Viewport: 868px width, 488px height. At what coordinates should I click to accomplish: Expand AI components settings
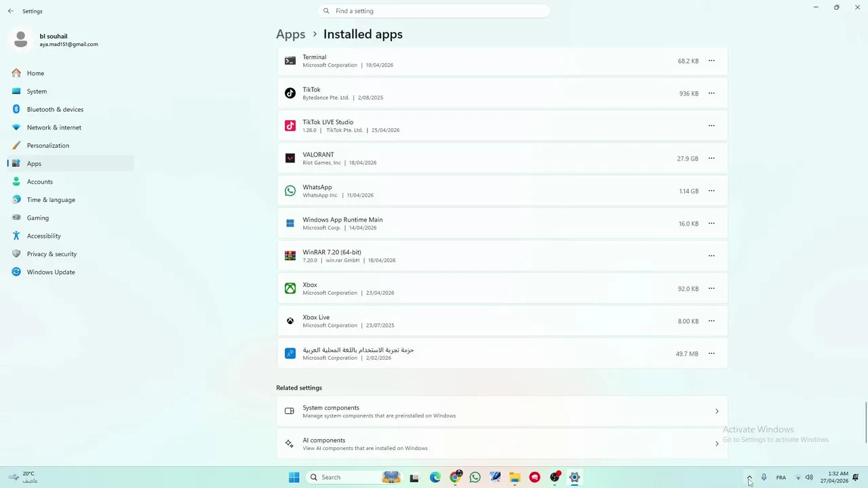pyautogui.click(x=502, y=444)
